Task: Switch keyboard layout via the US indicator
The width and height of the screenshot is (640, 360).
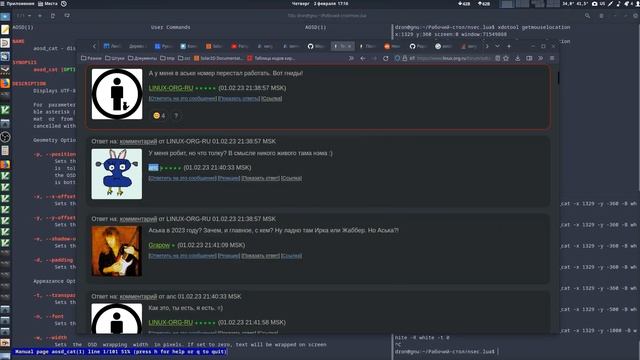Action: tap(602, 4)
